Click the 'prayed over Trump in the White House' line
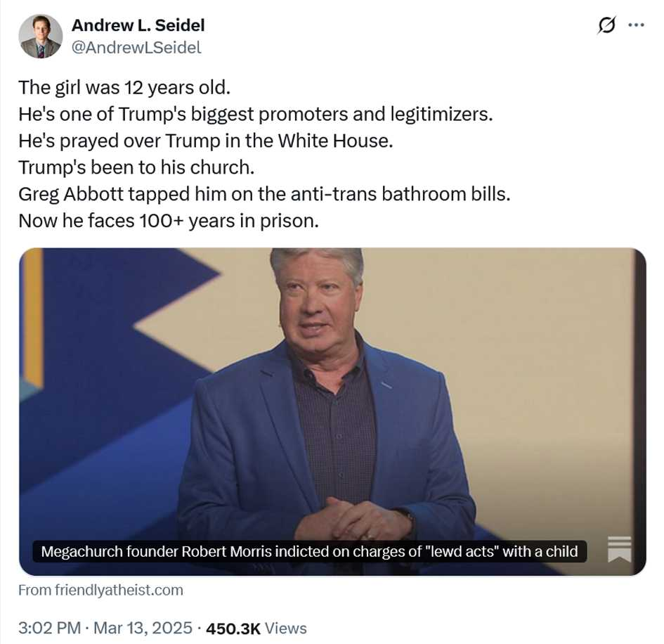 pos(205,141)
